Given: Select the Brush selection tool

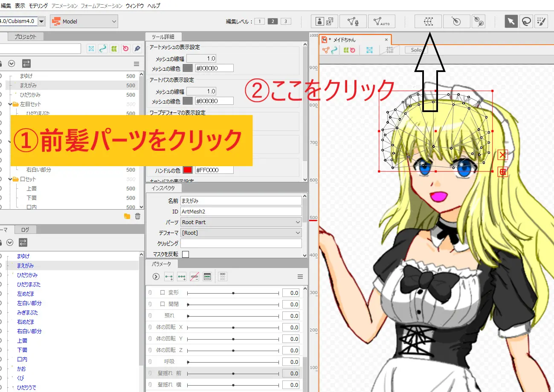Looking at the screenshot, I should (x=541, y=20).
